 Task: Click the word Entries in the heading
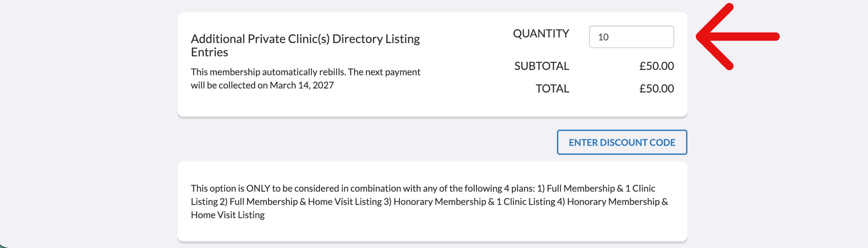click(209, 52)
